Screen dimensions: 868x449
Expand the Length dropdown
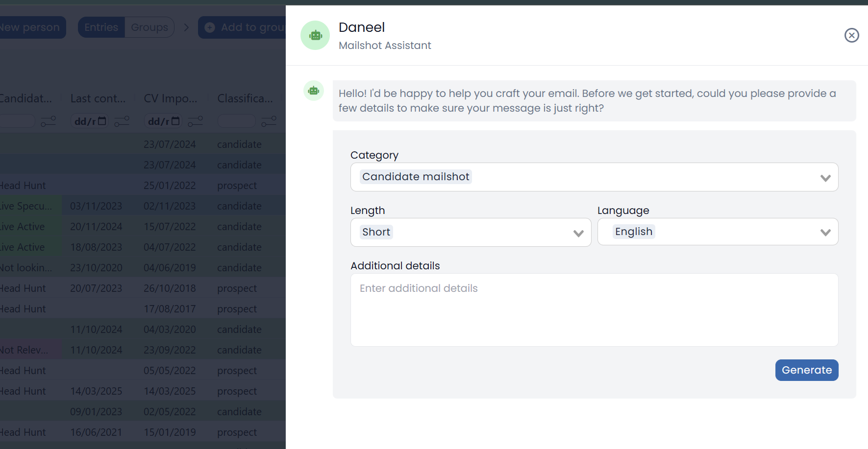[578, 233]
